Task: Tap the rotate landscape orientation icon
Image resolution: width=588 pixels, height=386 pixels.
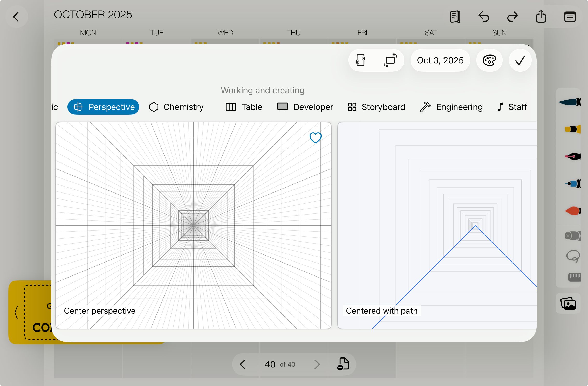Action: pyautogui.click(x=390, y=60)
